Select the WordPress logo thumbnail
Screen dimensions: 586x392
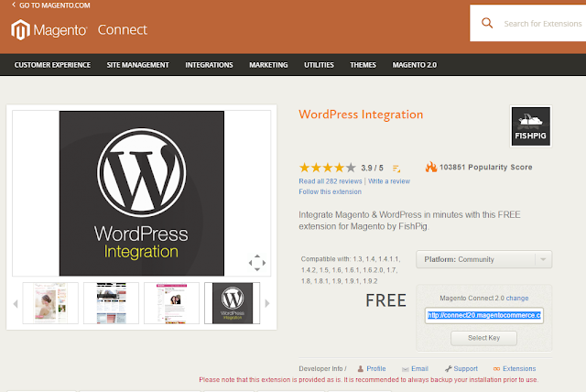tap(232, 303)
